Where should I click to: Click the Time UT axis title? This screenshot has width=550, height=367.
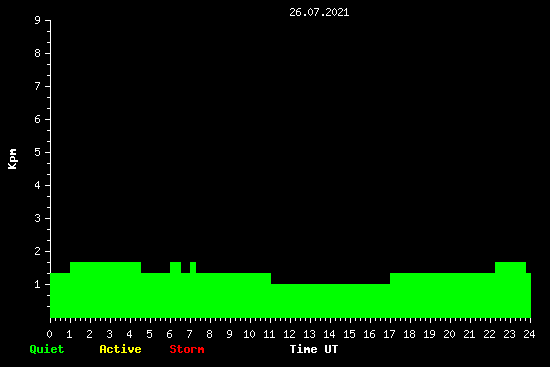tap(314, 349)
